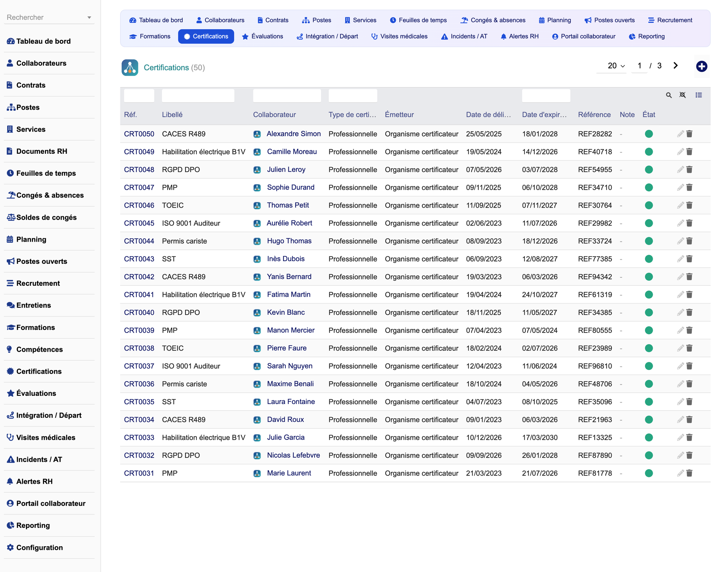The image size is (728, 572).
Task: Select the Évaluations tab
Action: point(263,36)
